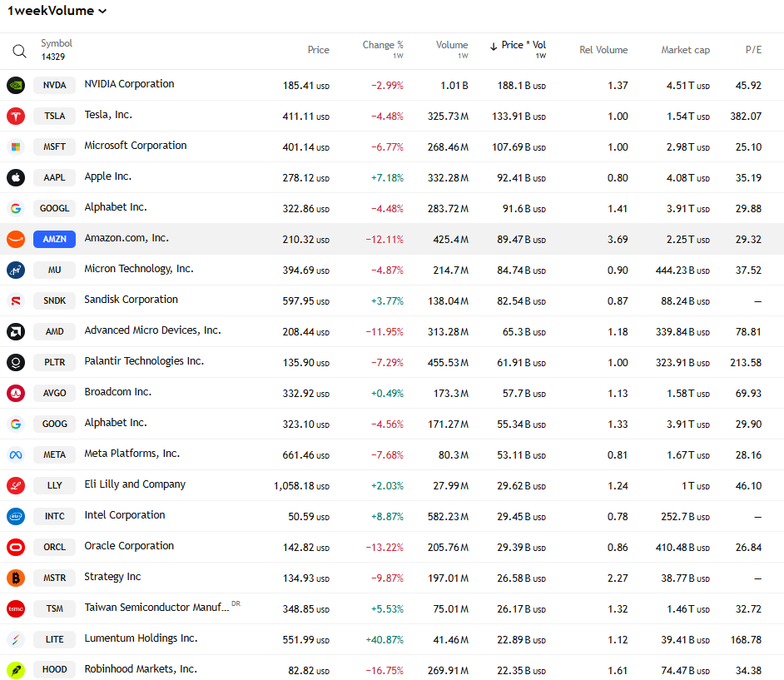Click Lumentum's +40.87% change value
The width and height of the screenshot is (784, 680).
coord(384,640)
